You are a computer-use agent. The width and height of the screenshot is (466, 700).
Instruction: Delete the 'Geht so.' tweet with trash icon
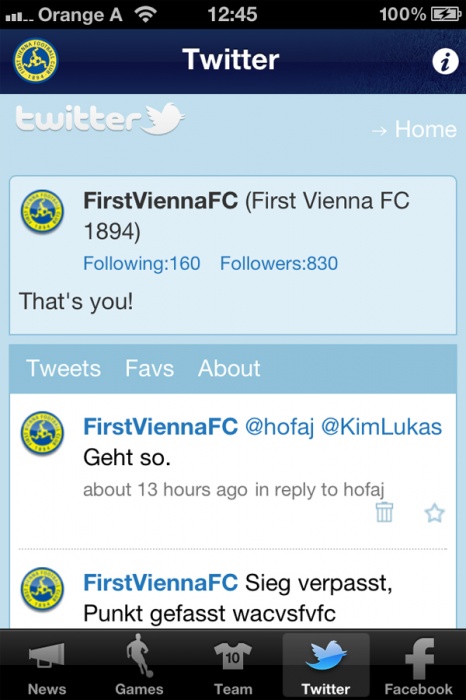tap(384, 512)
